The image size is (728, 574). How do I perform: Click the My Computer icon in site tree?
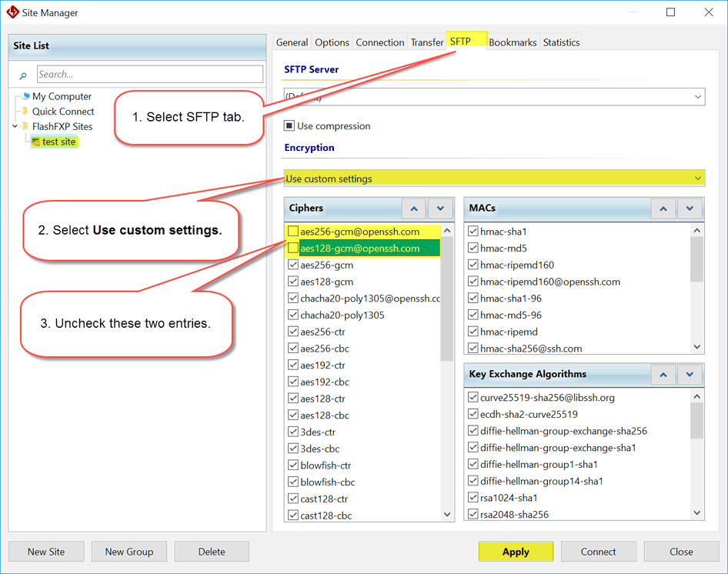tap(26, 95)
